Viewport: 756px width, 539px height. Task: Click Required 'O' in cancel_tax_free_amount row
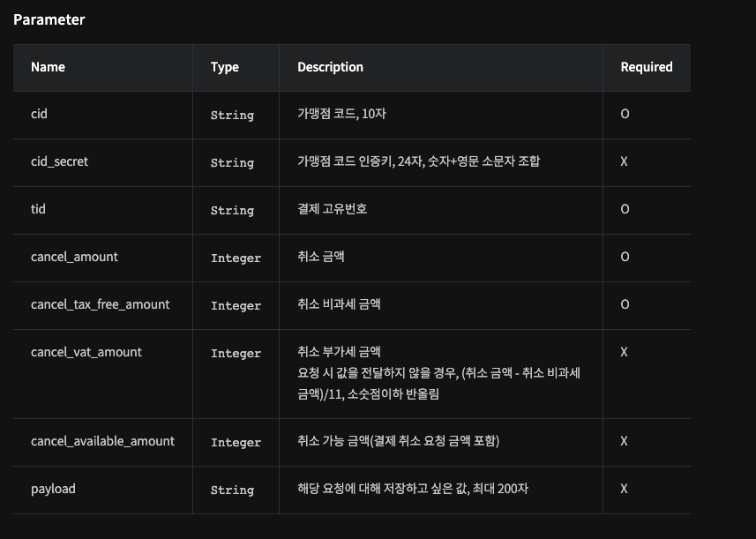pyautogui.click(x=625, y=304)
